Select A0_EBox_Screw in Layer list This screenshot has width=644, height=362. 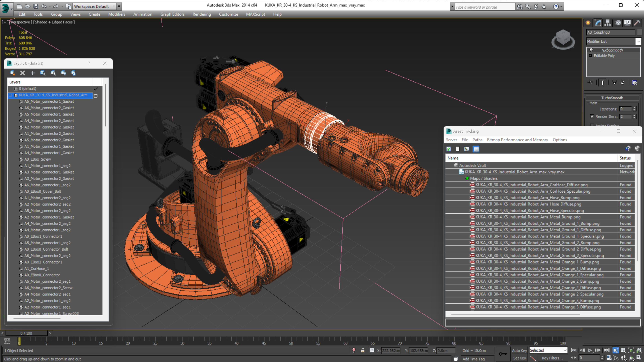coord(37,159)
